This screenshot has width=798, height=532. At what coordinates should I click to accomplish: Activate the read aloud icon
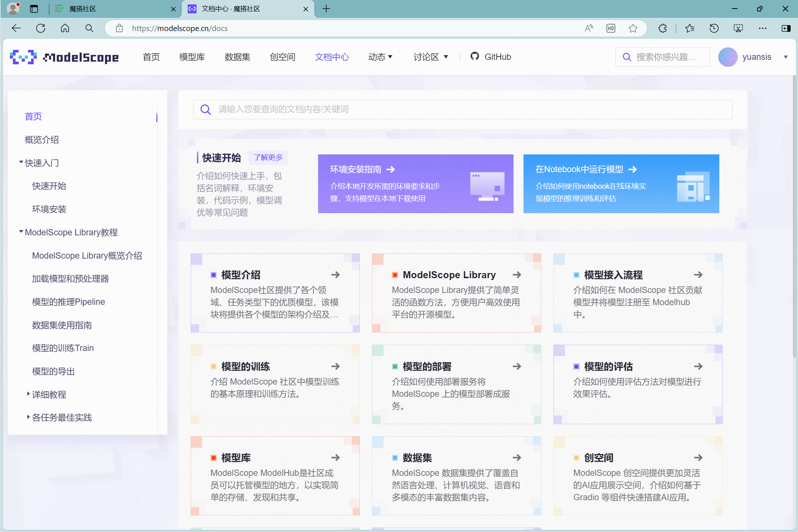click(589, 28)
